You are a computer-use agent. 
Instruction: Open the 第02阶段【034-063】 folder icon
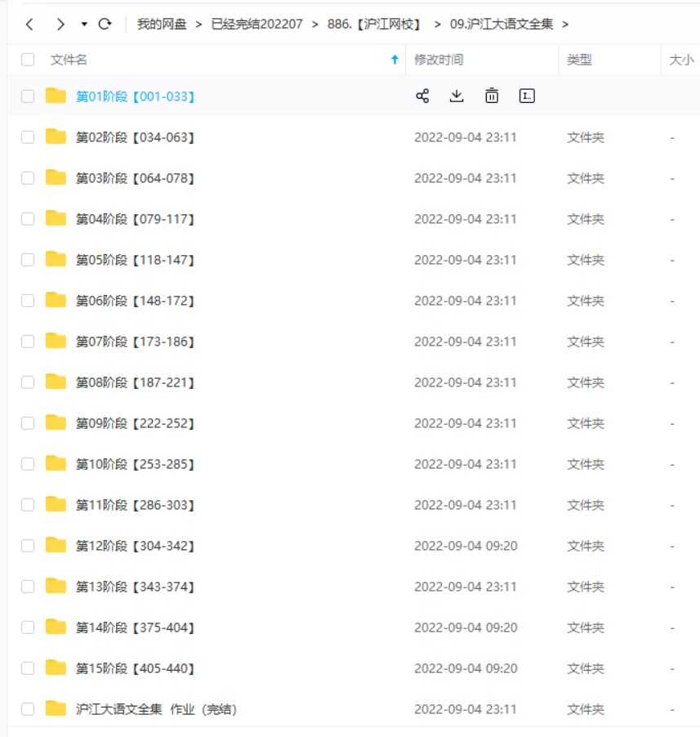pos(56,136)
